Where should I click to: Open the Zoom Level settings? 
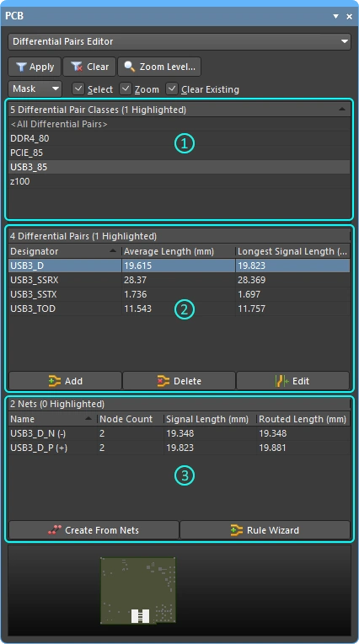click(159, 67)
